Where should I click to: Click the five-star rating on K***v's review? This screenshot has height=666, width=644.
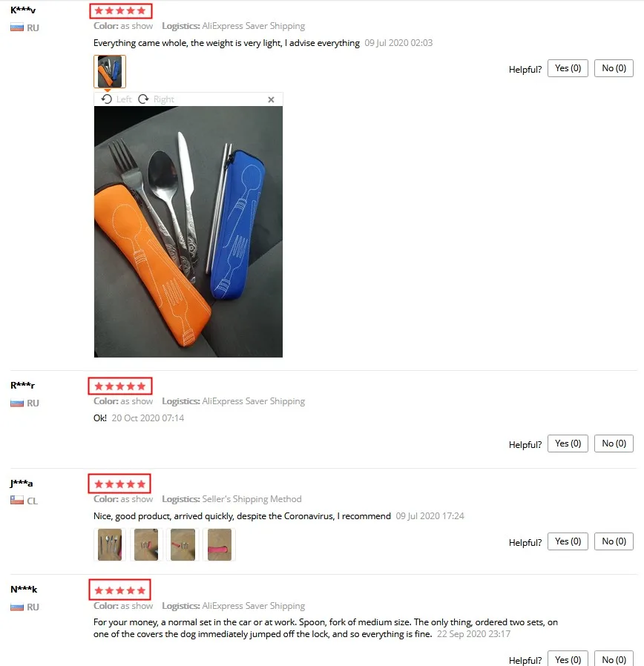pos(121,11)
